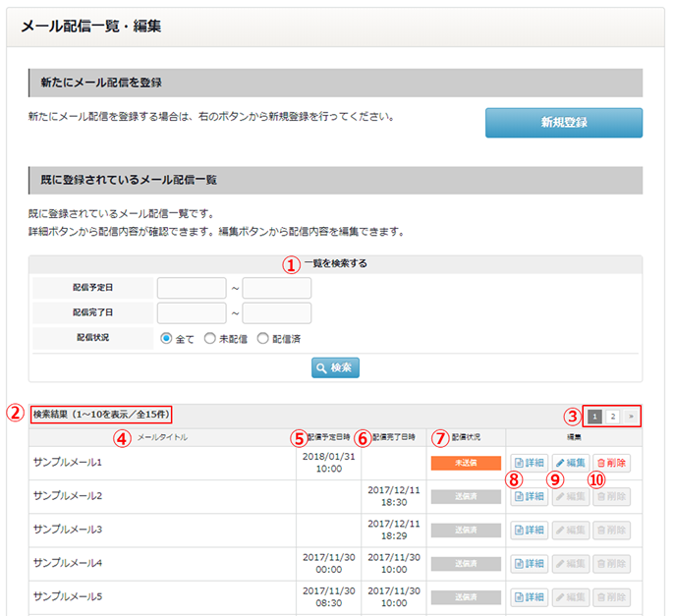This screenshot has width=674, height=616.
Task: Click the 2018/01/31 10:00 scheduled date cell
Action: click(329, 463)
